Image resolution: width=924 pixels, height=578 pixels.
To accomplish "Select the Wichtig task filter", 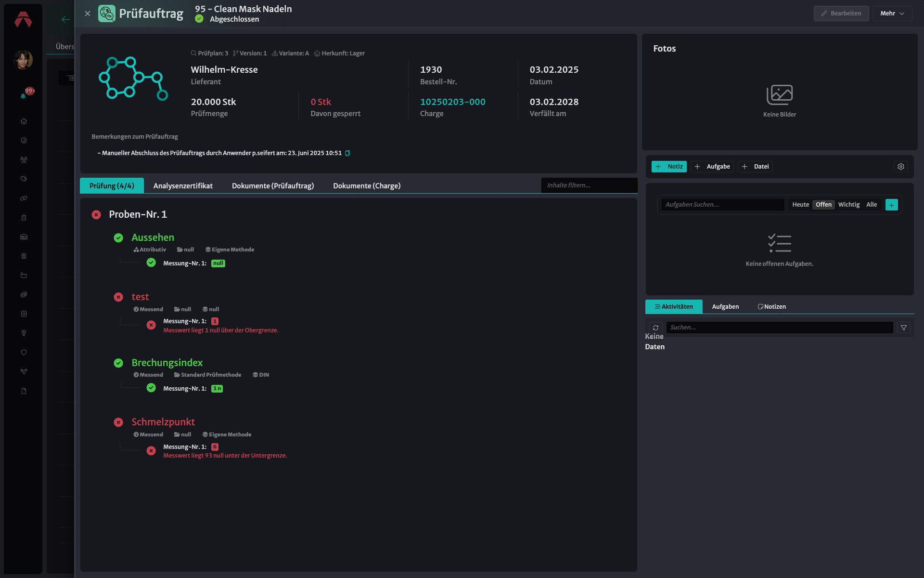I will click(849, 205).
